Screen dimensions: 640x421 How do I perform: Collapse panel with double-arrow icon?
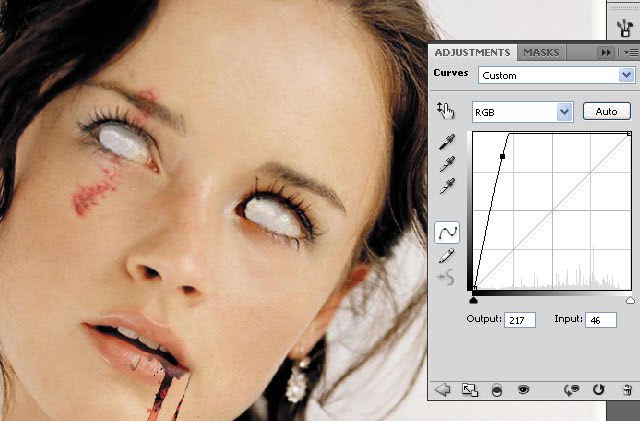click(x=606, y=53)
